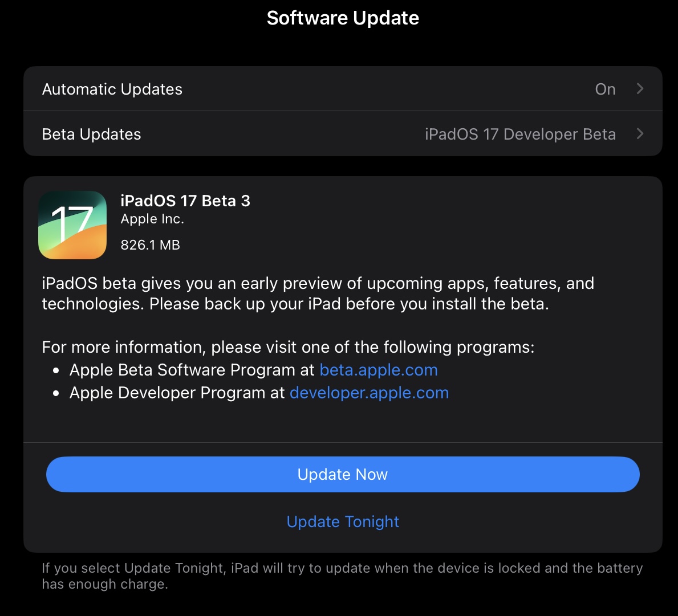Tap the "iPadOS 17 Developer Beta" value
This screenshot has height=616, width=678.
[x=520, y=134]
